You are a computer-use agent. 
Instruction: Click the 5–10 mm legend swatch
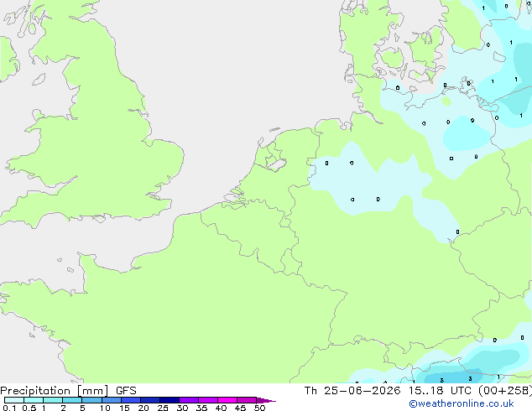(x=91, y=400)
